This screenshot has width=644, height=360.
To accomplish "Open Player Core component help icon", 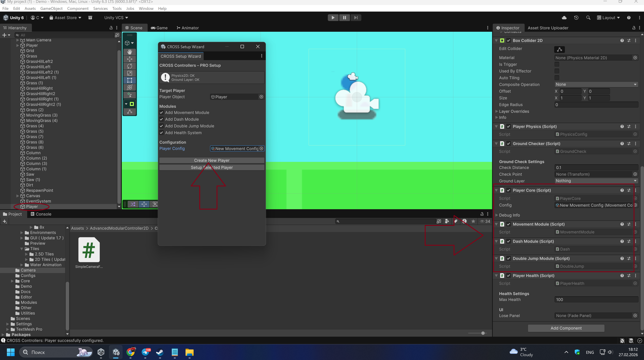I will (622, 190).
